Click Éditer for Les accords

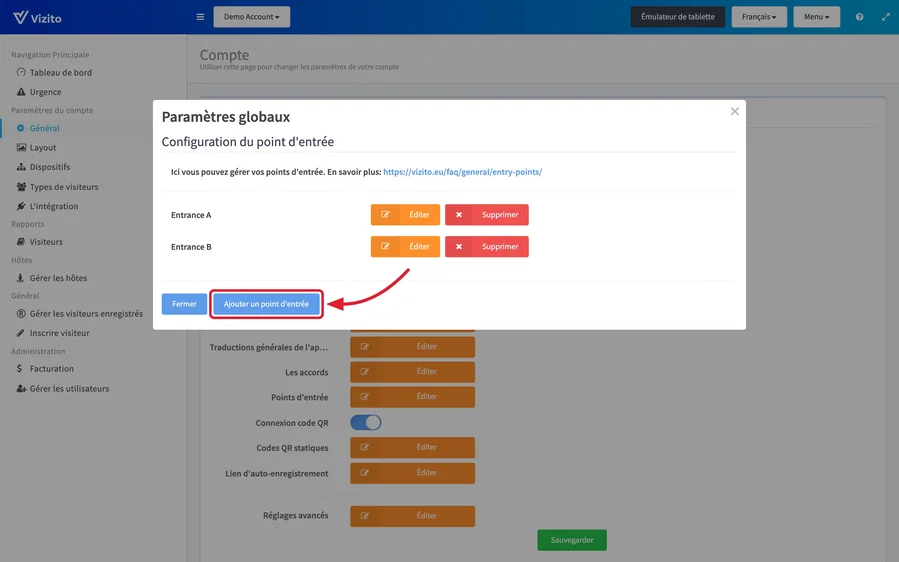[412, 372]
